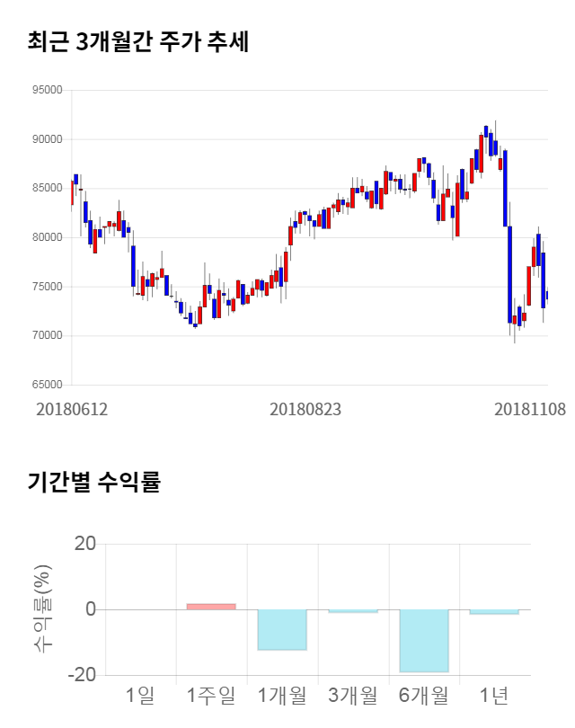Select the 20181108 end date label
The image size is (575, 728).
(x=530, y=409)
